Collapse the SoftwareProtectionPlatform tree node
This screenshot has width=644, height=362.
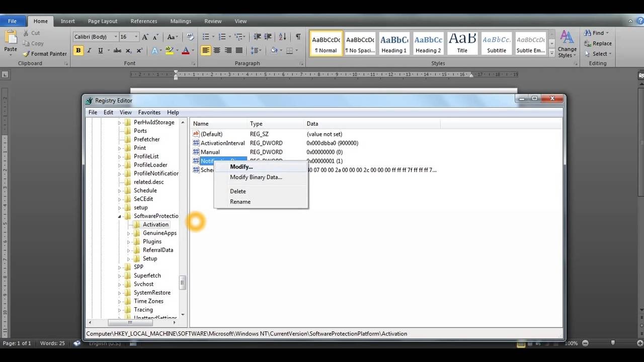(120, 216)
